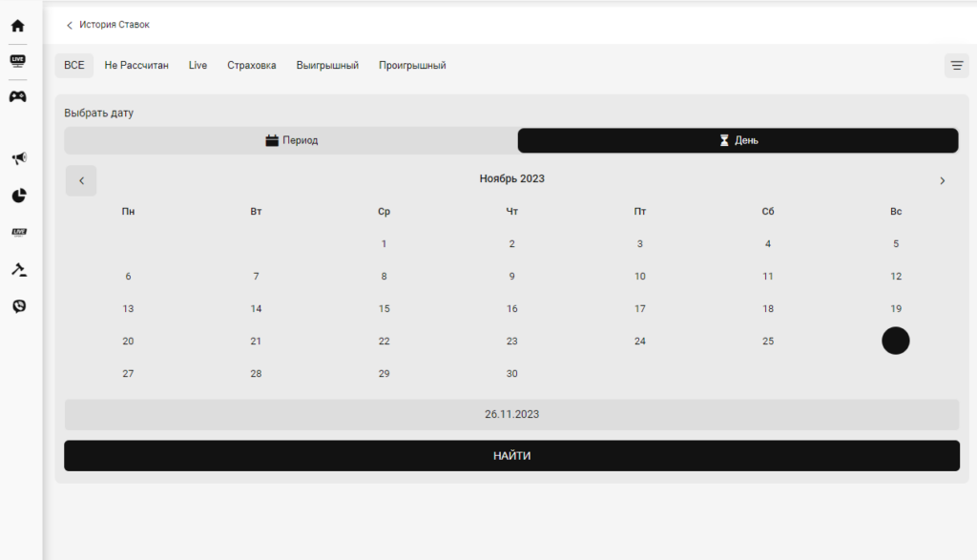This screenshot has width=977, height=560.
Task: Click the История Ставок back link
Action: (114, 25)
